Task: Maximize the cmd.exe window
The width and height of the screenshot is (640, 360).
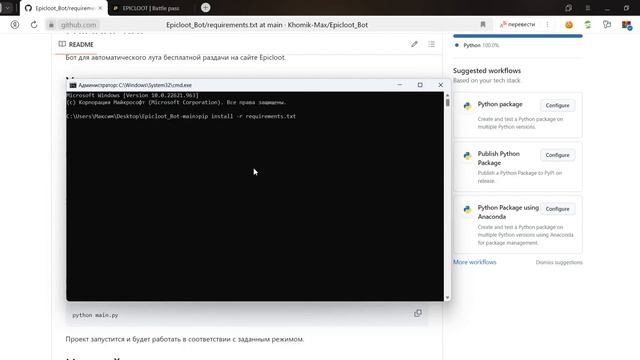Action: pos(420,85)
